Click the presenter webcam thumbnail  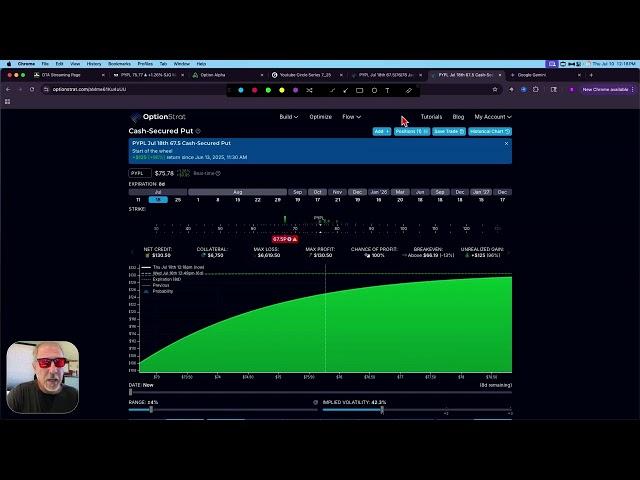pyautogui.click(x=43, y=377)
